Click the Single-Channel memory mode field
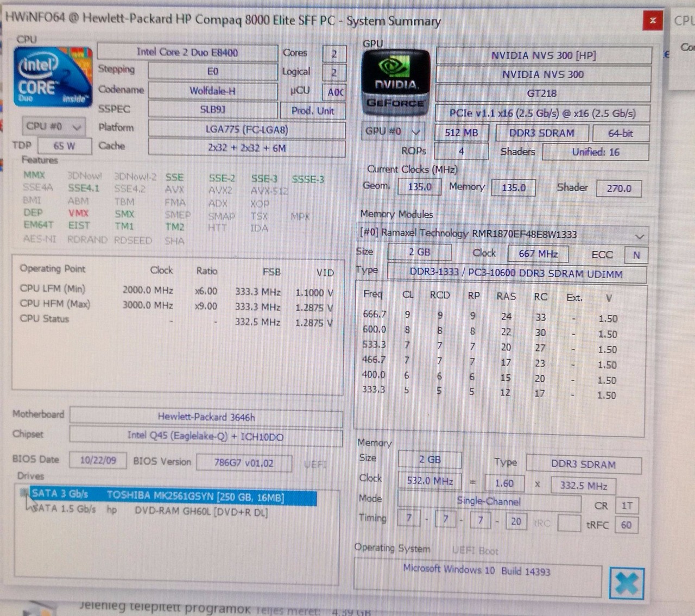Image resolution: width=695 pixels, height=616 pixels. (488, 501)
